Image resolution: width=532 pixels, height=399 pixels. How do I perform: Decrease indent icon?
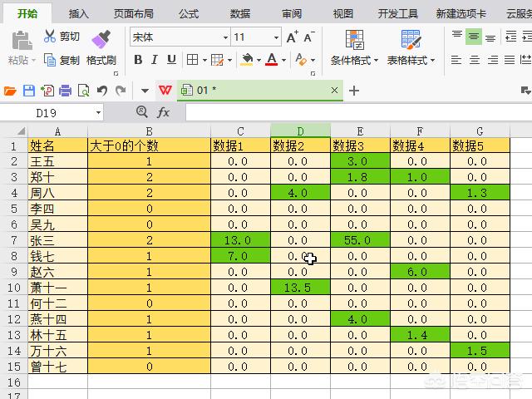pos(511,36)
